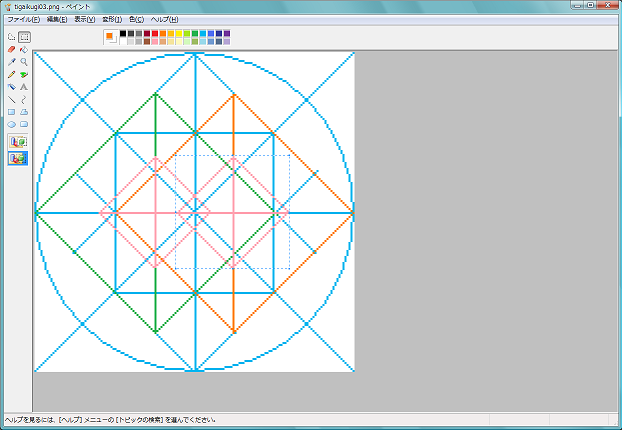Image resolution: width=622 pixels, height=430 pixels.
Task: Pick the dark red palette color
Action: [147, 34]
